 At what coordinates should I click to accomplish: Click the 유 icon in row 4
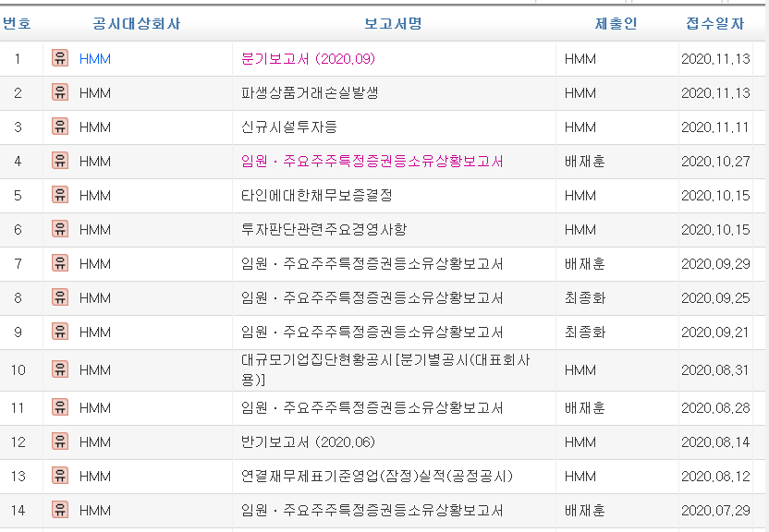60,161
